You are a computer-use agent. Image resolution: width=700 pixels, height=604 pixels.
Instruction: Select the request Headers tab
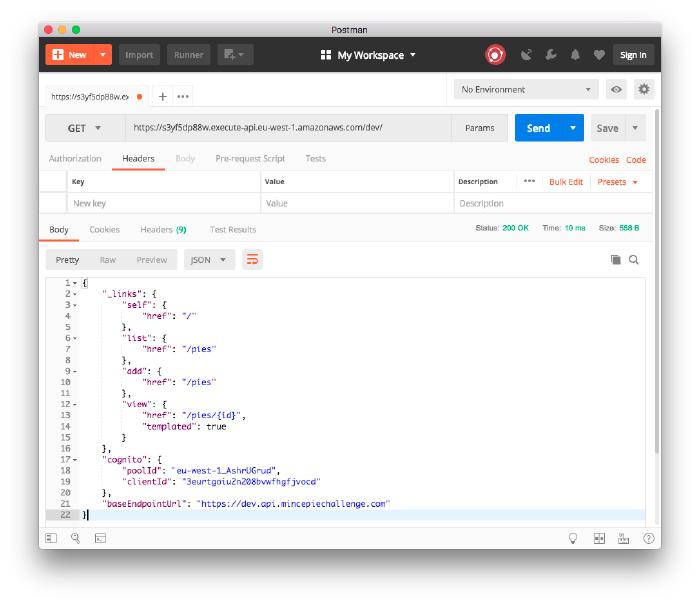click(138, 158)
